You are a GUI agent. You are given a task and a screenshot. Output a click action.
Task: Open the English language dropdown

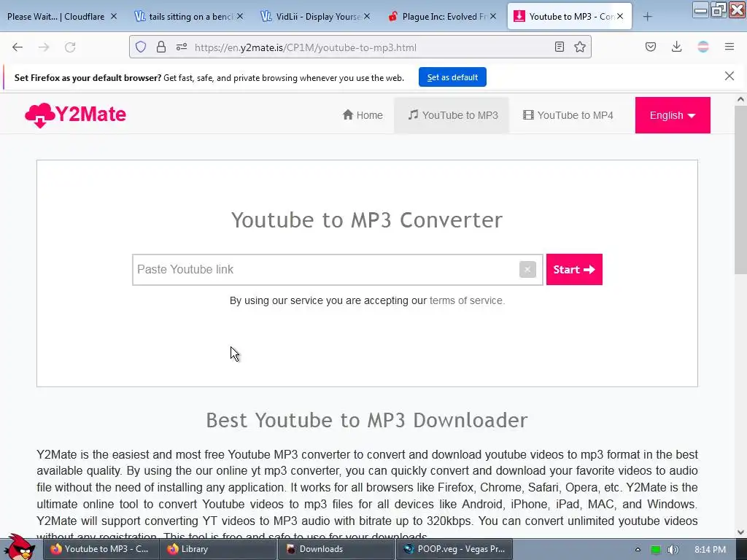point(672,115)
